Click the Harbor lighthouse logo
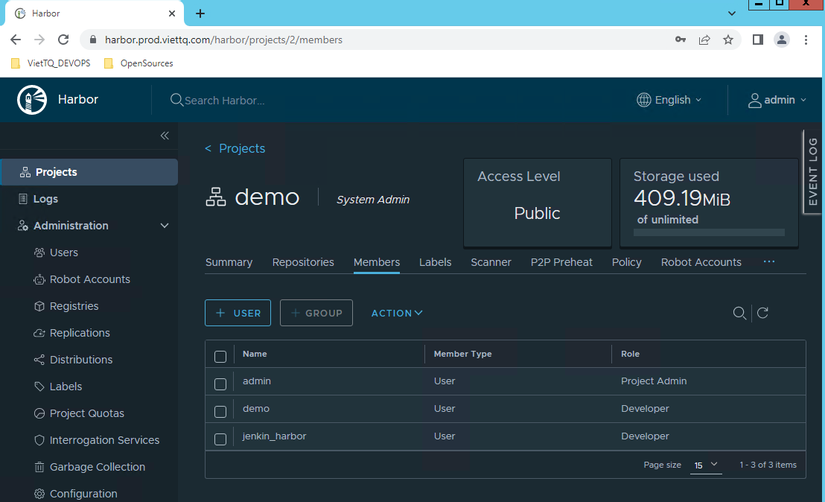Image resolution: width=825 pixels, height=502 pixels. pos(33,100)
